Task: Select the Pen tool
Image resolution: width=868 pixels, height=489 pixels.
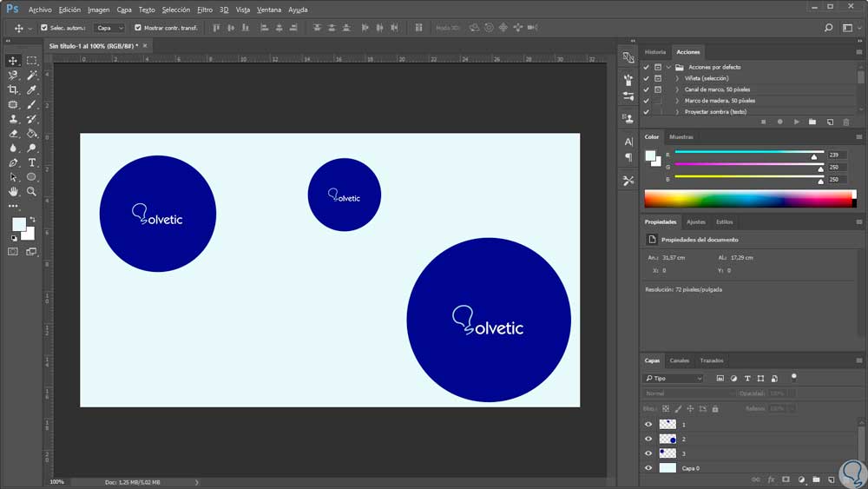Action: [13, 162]
